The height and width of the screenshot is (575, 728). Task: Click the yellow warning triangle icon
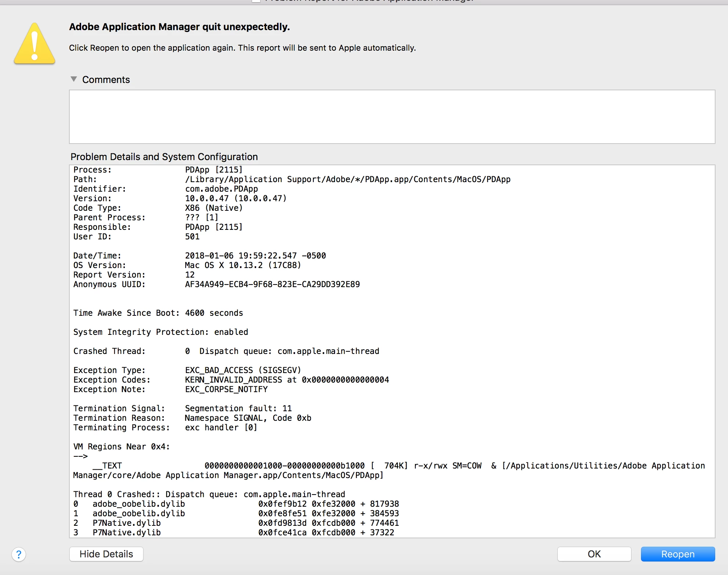coord(34,45)
